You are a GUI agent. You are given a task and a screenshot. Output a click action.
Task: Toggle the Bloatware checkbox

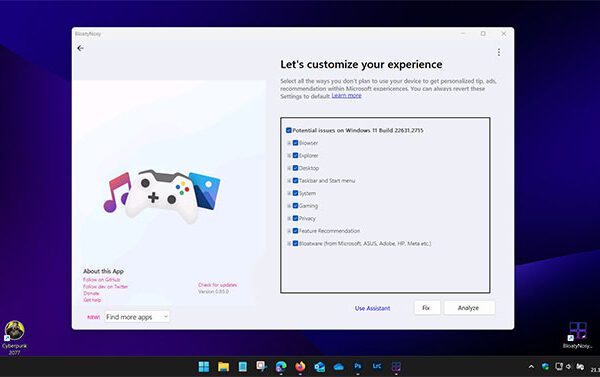(295, 243)
